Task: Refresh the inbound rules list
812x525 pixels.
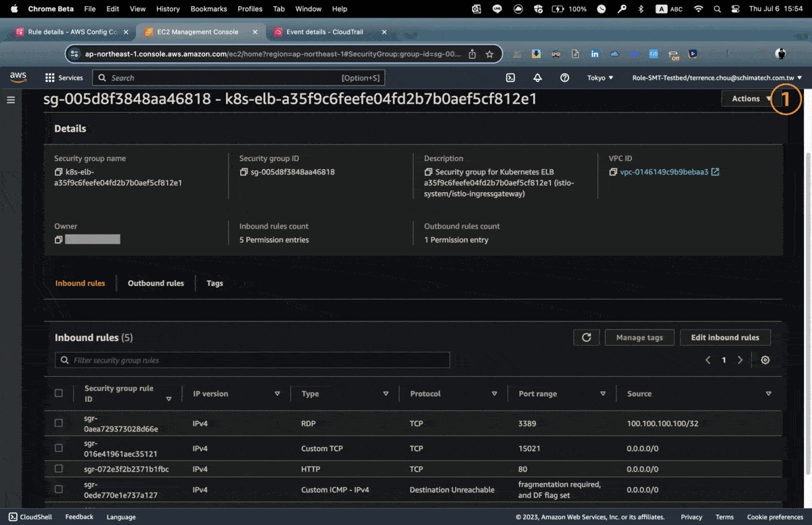Action: click(586, 337)
